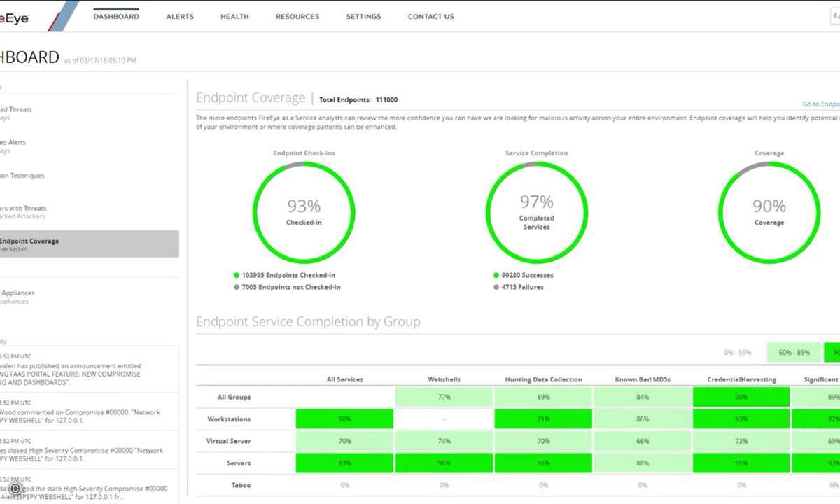Click the FireEye logo

(x=15, y=19)
